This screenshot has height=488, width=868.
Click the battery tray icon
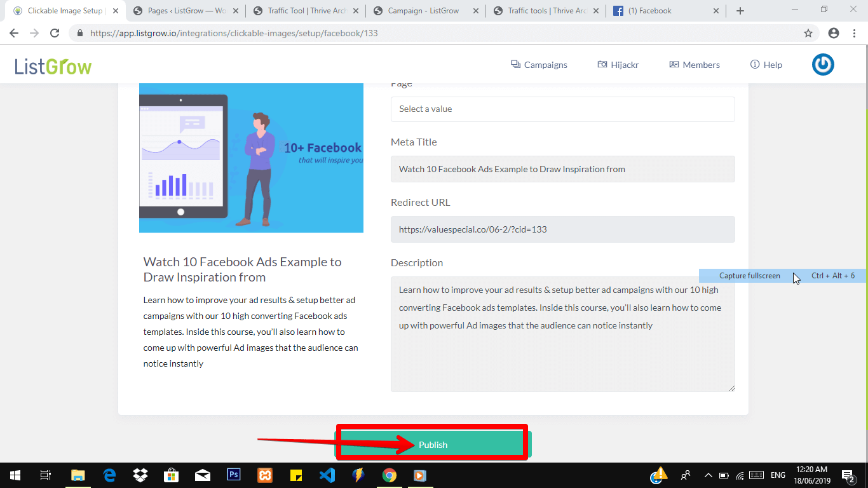point(724,475)
